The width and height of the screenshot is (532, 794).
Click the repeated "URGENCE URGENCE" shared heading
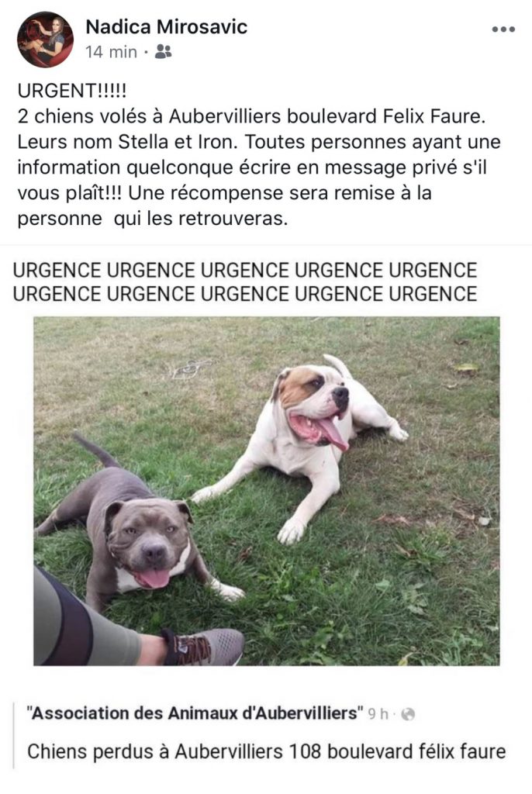245,282
